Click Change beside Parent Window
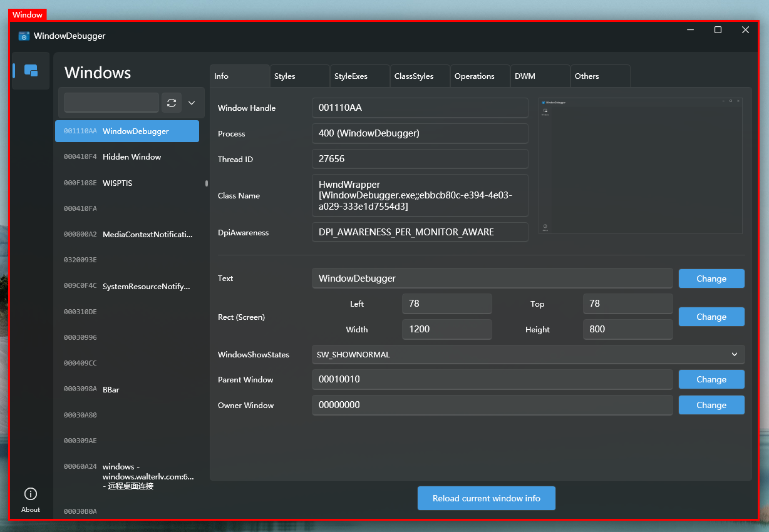Image resolution: width=769 pixels, height=532 pixels. [711, 379]
